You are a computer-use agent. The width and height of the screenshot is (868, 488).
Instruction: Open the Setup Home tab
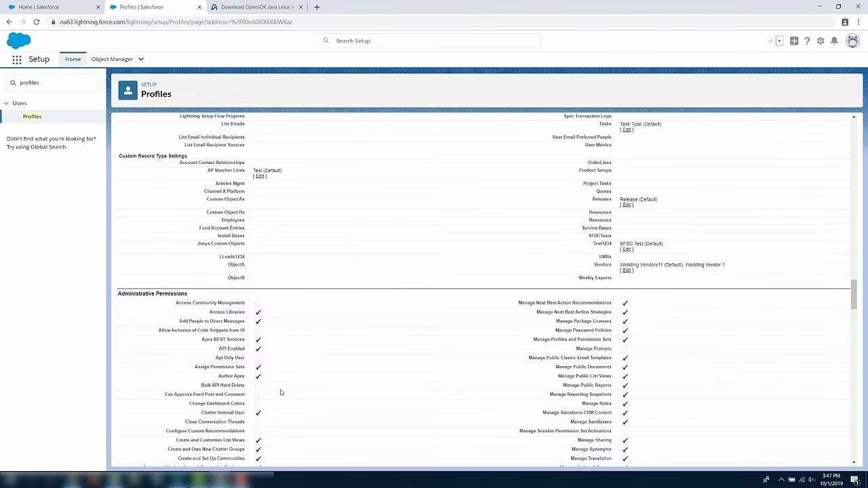(73, 59)
